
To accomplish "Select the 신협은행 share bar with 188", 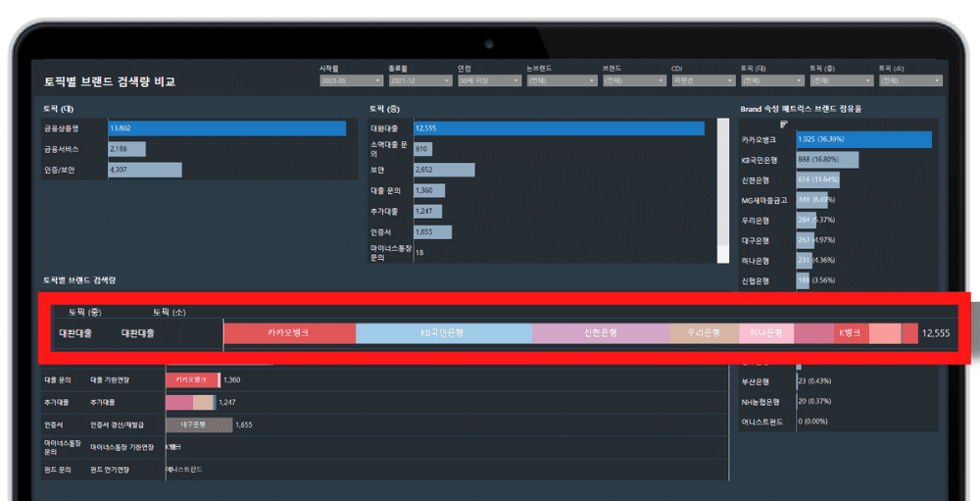I will pos(804,280).
